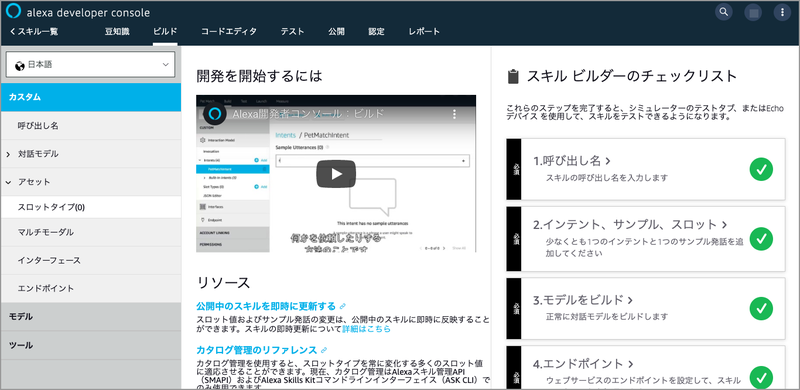This screenshot has width=800, height=390.
Task: Click the 詳細はこちら link
Action: 366,329
